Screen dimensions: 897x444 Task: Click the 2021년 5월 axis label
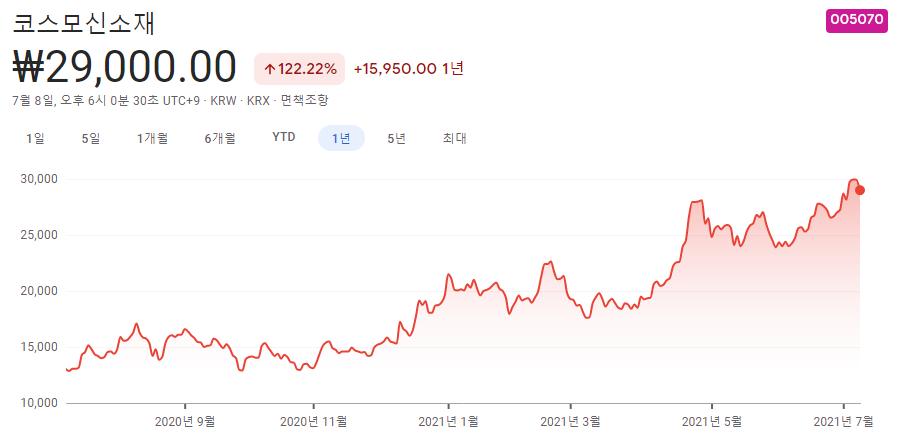[x=712, y=422]
